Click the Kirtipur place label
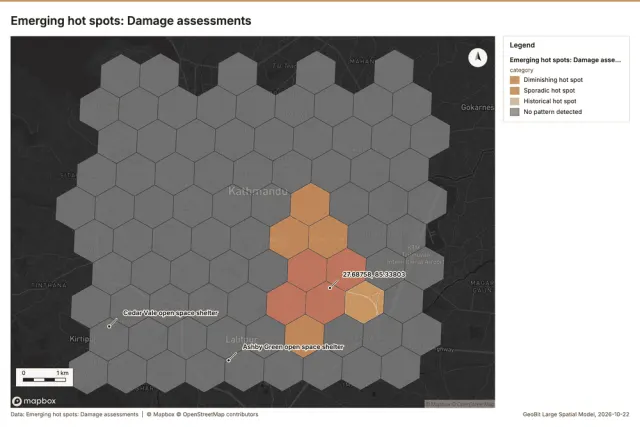This screenshot has width=640, height=427. click(80, 339)
